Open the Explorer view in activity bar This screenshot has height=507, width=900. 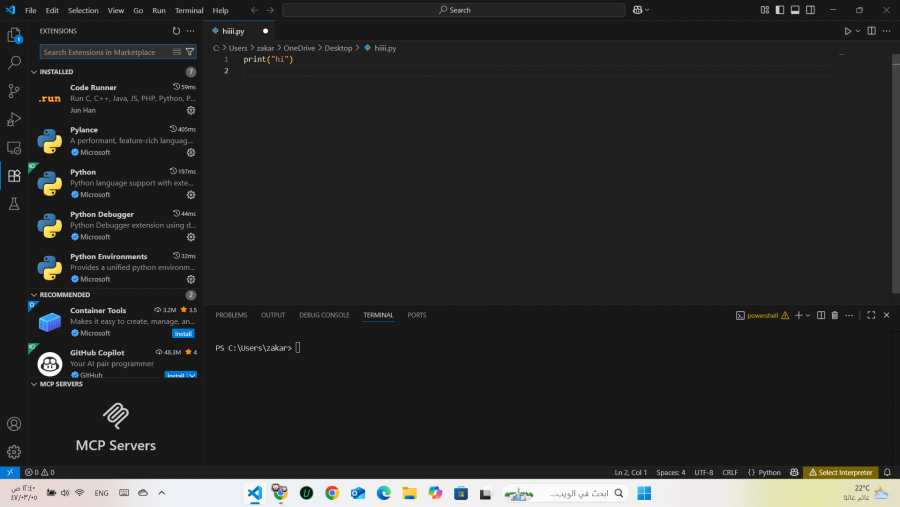point(14,35)
